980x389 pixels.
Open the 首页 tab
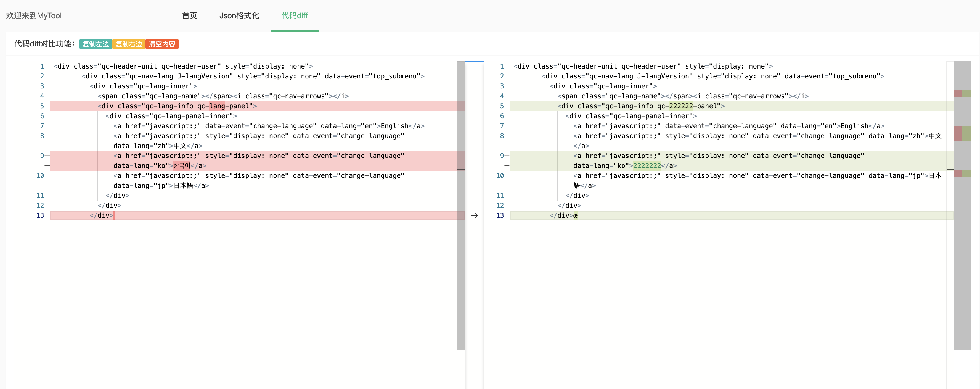[189, 15]
